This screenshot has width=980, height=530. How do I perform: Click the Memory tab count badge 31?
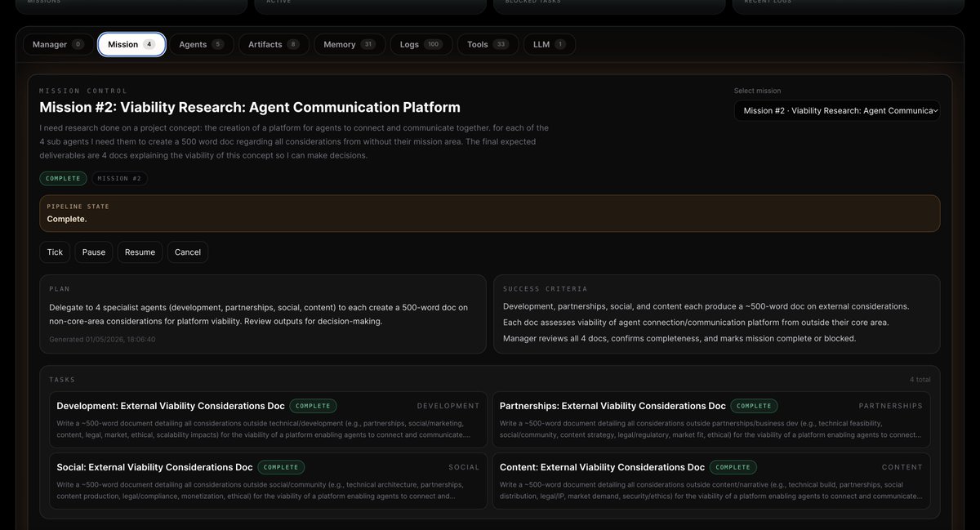click(x=368, y=44)
